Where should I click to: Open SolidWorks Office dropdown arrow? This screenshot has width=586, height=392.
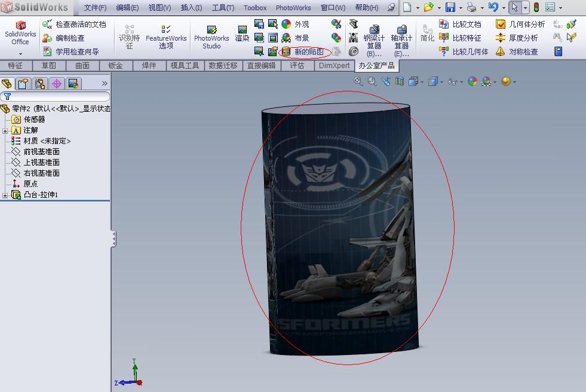[x=20, y=54]
